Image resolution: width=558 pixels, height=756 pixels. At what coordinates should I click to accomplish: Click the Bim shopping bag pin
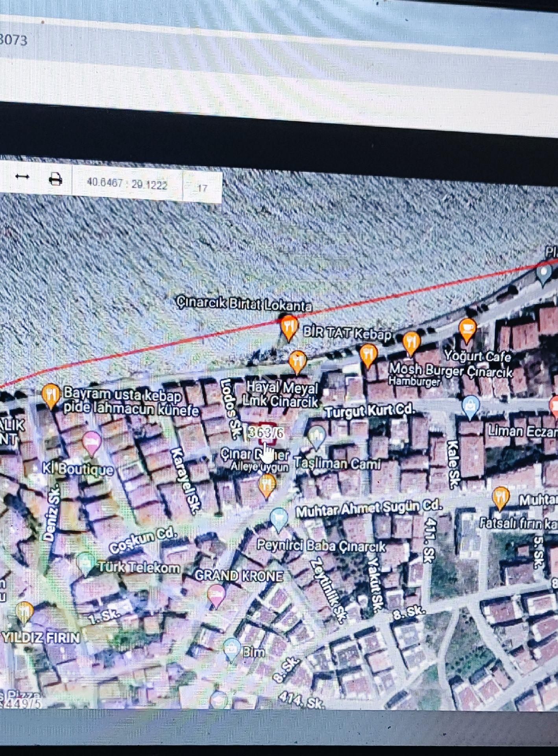click(x=232, y=650)
